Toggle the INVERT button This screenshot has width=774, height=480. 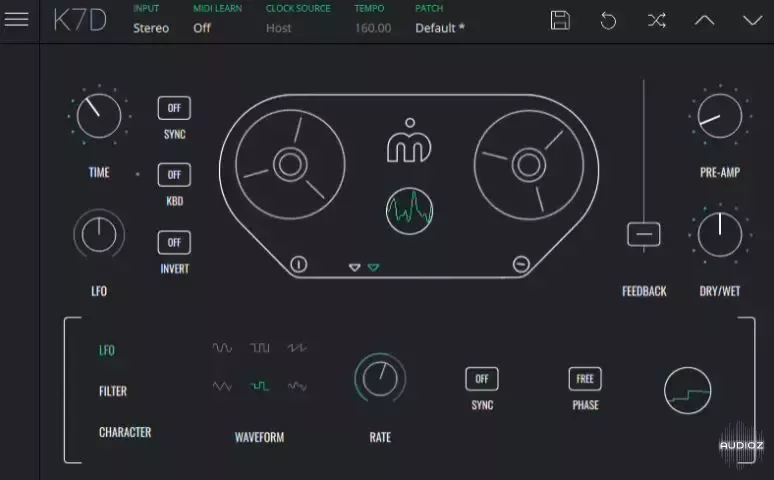[174, 242]
